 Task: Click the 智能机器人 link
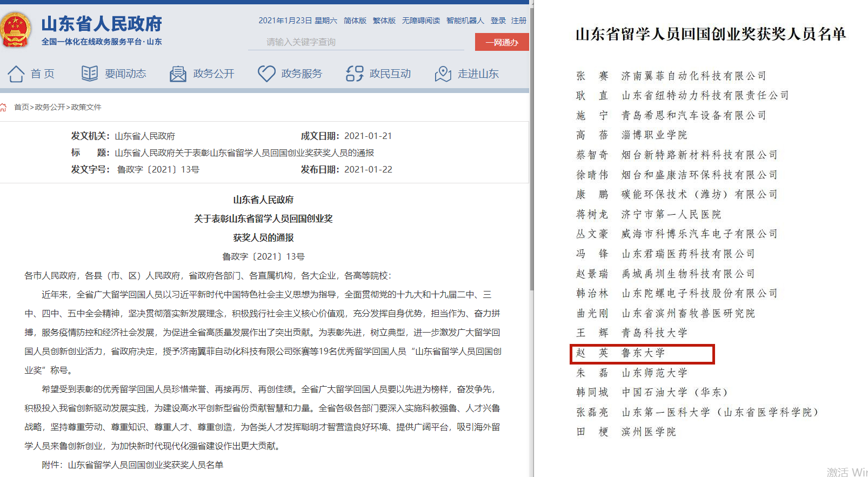coord(465,21)
